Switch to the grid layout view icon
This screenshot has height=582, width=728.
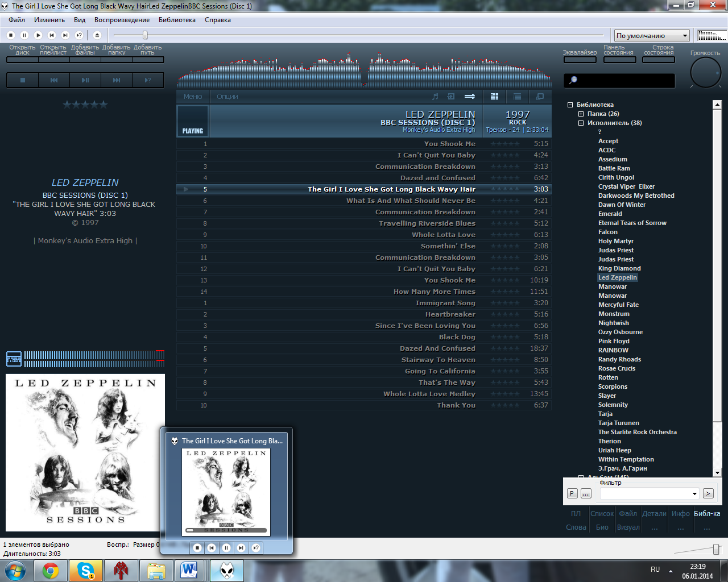pyautogui.click(x=495, y=97)
